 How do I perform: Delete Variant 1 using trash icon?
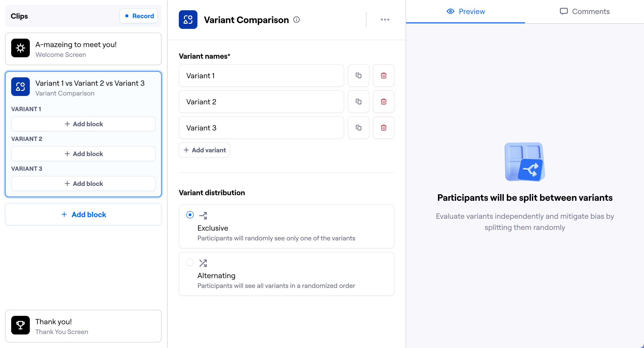pos(383,75)
